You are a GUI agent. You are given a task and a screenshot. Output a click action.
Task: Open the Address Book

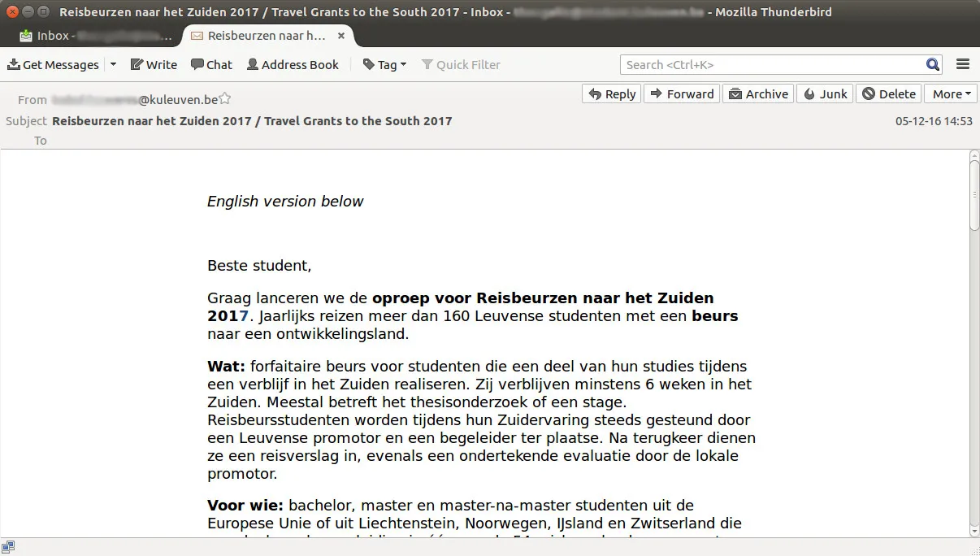pyautogui.click(x=293, y=65)
